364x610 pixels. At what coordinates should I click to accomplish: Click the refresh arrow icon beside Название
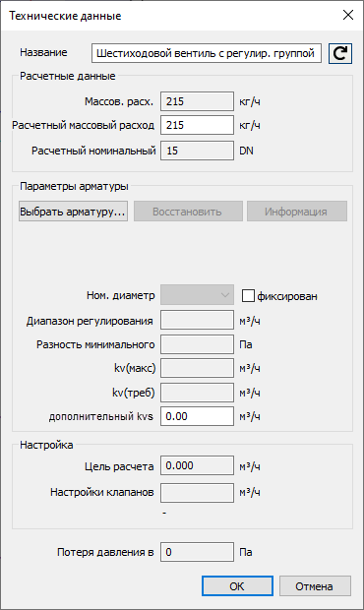tap(340, 53)
